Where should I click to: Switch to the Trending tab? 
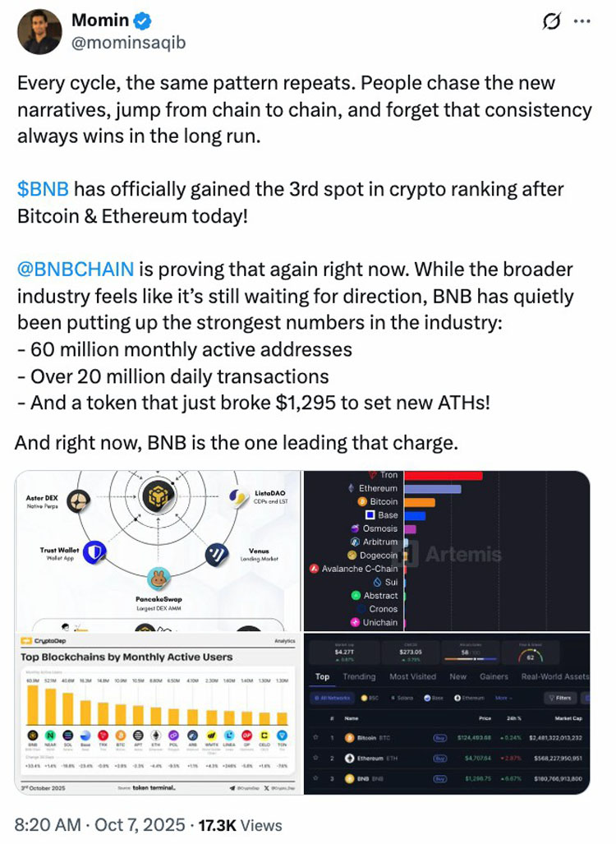(x=359, y=677)
